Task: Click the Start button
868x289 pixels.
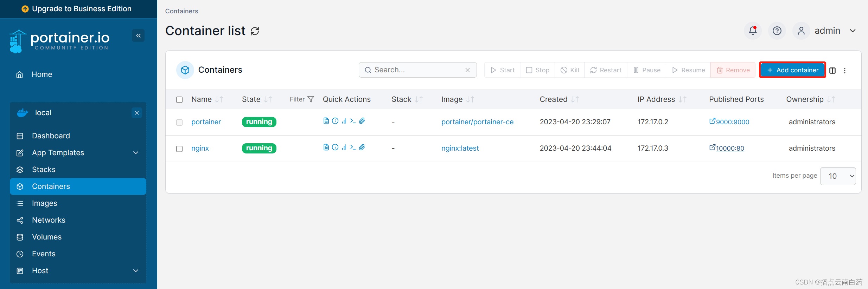Action: pyautogui.click(x=502, y=70)
